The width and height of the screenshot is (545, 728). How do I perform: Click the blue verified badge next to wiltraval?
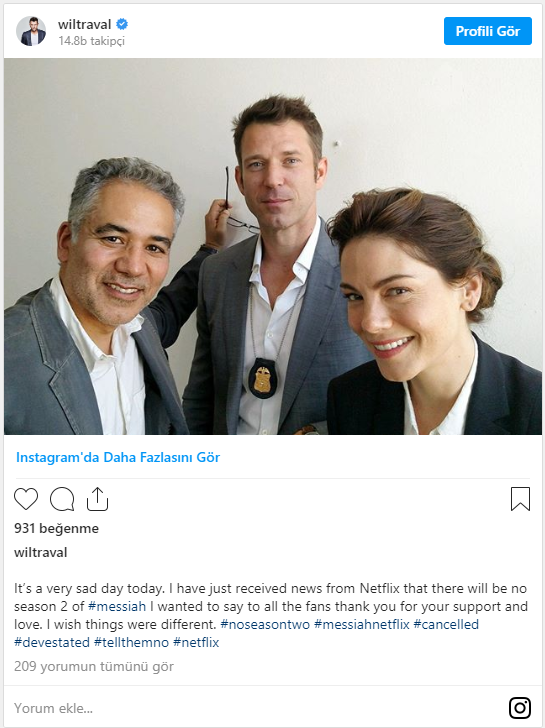click(122, 24)
